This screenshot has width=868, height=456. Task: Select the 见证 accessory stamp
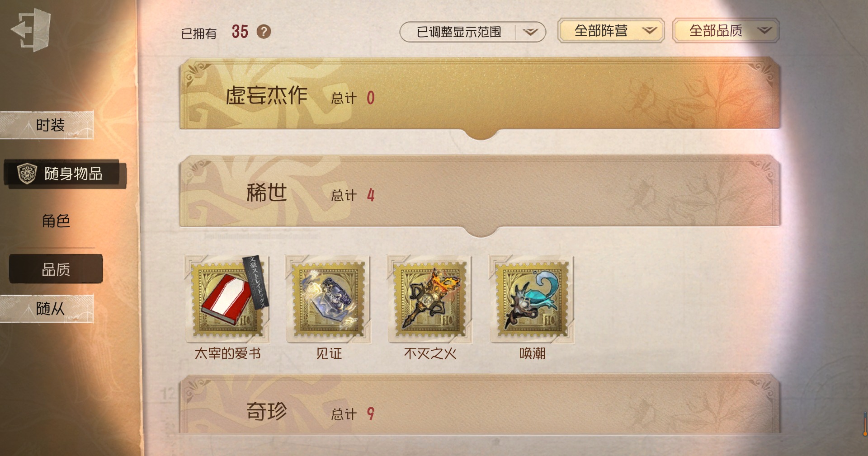coord(329,300)
